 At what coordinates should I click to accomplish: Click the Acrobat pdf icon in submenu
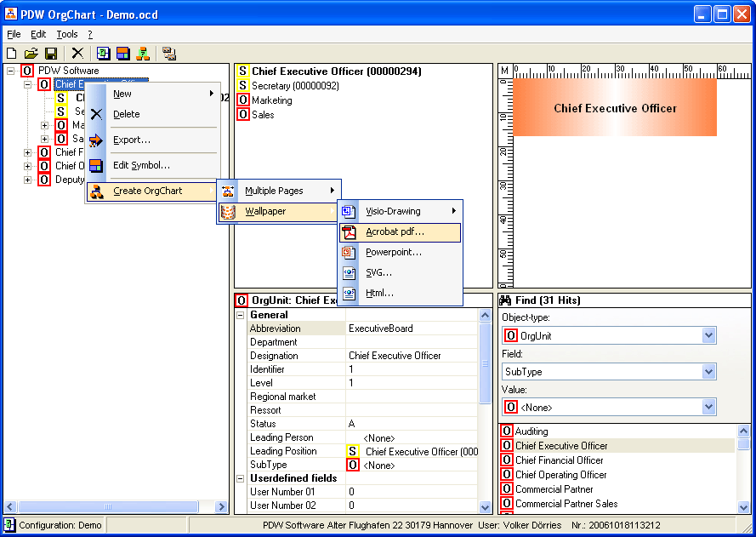[349, 232]
